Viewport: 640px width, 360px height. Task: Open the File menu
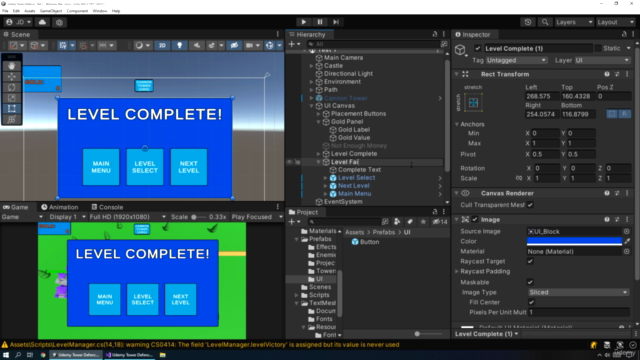pyautogui.click(x=5, y=11)
